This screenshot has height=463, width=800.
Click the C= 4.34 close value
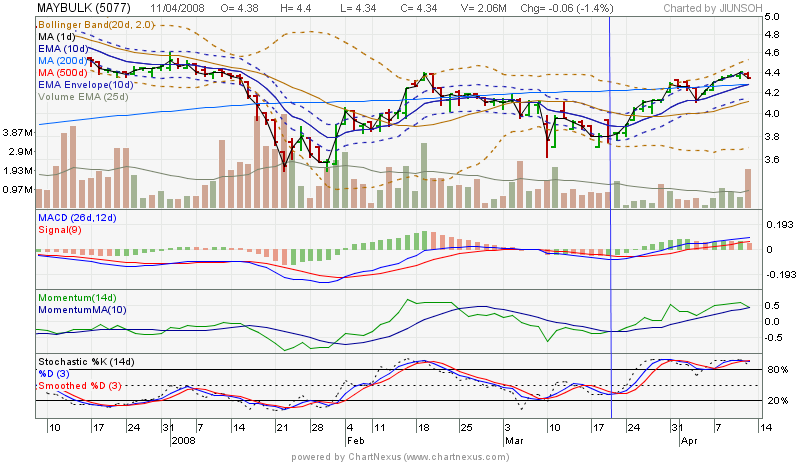tap(419, 9)
